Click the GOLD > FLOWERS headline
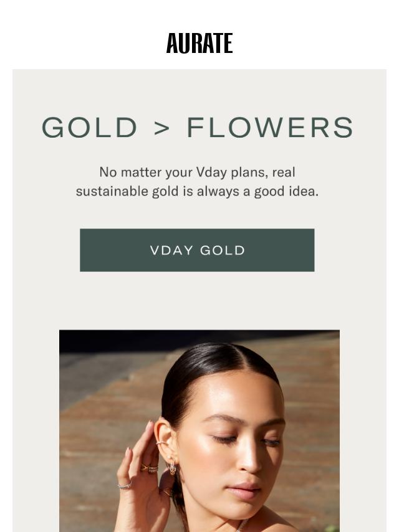 tap(197, 128)
